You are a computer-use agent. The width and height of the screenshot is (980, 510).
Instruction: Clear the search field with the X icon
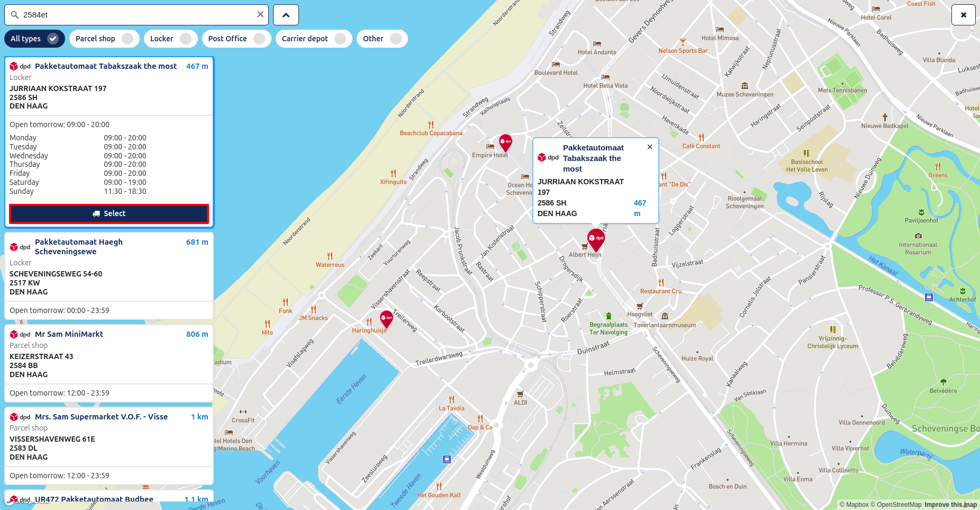click(260, 15)
